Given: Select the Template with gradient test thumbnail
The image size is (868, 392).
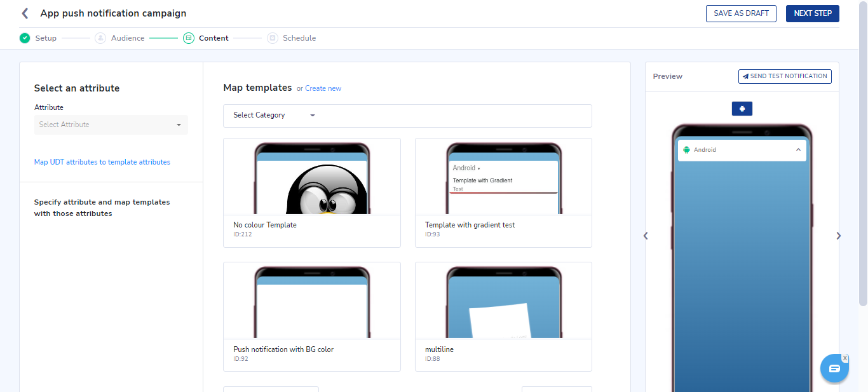Looking at the screenshot, I should pyautogui.click(x=503, y=177).
